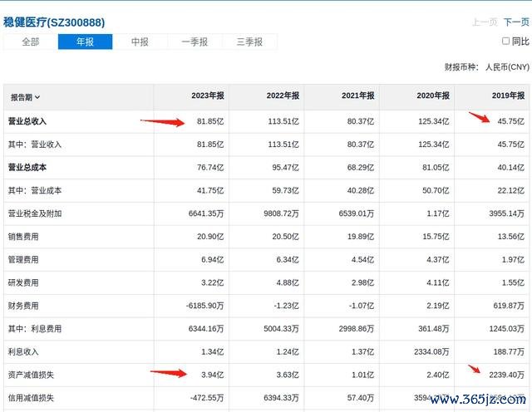
Task: Click the 6641.35万 tax value
Action: 206,213
